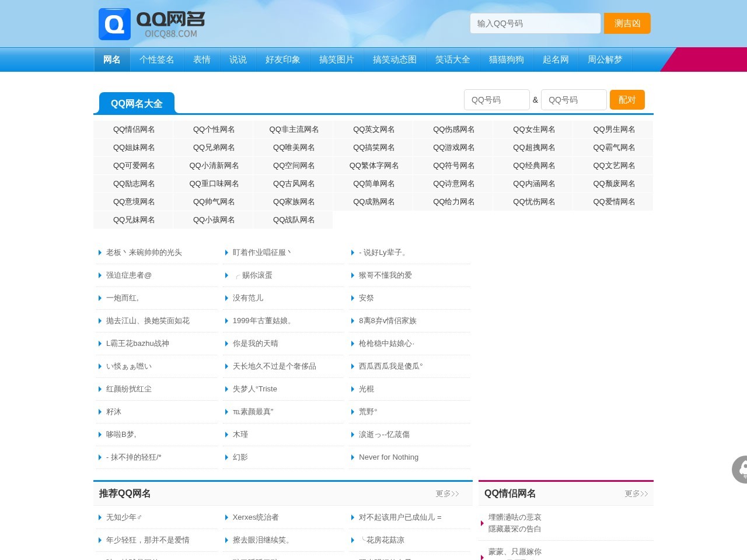Open the QQ个性网名 category link

pyautogui.click(x=214, y=129)
